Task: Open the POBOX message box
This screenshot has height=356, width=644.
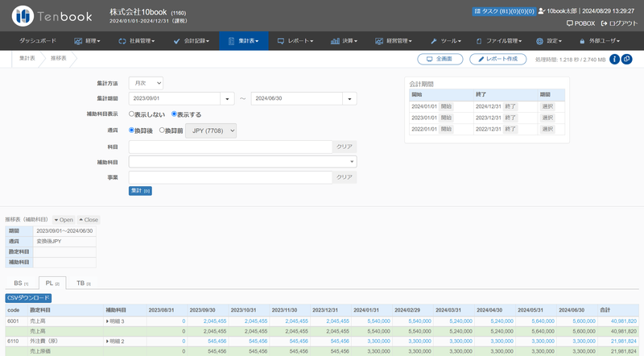Action: (579, 23)
